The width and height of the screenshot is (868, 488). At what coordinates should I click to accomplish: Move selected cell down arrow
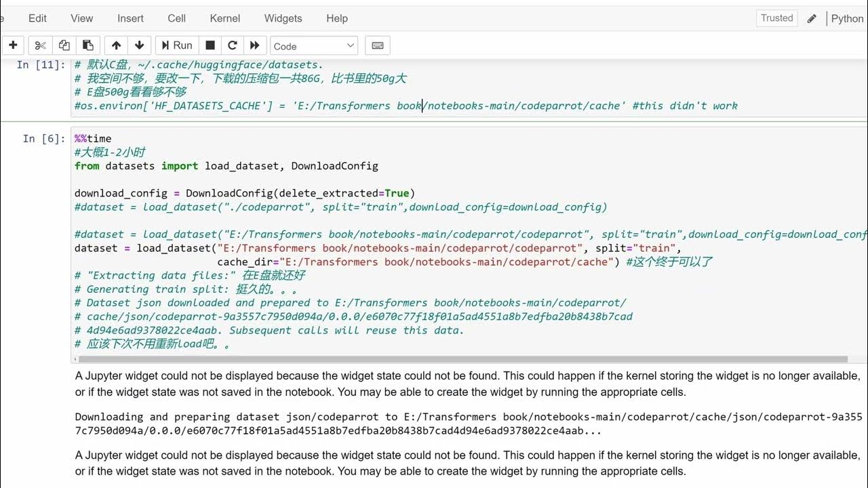pos(139,45)
